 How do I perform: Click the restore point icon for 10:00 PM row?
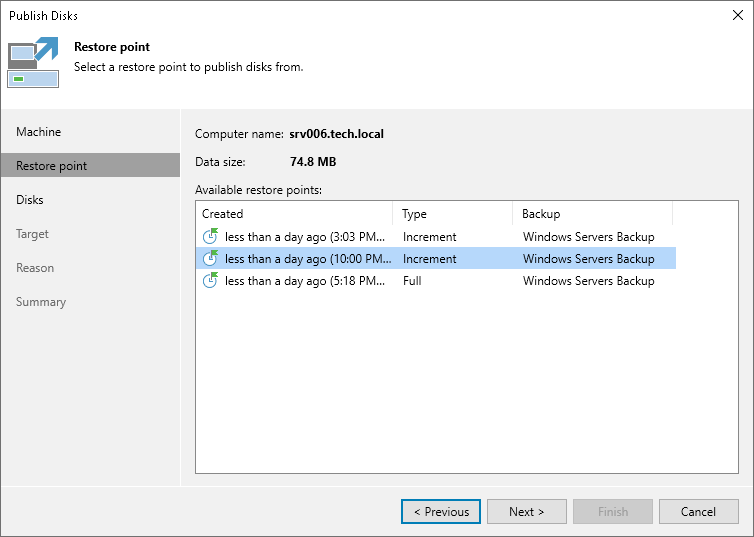[x=210, y=258]
